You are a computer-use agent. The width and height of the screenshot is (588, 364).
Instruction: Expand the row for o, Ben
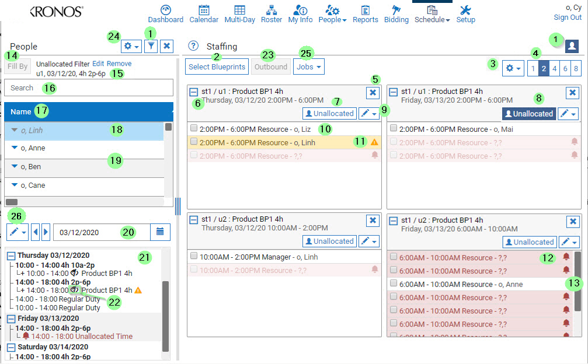click(x=15, y=167)
